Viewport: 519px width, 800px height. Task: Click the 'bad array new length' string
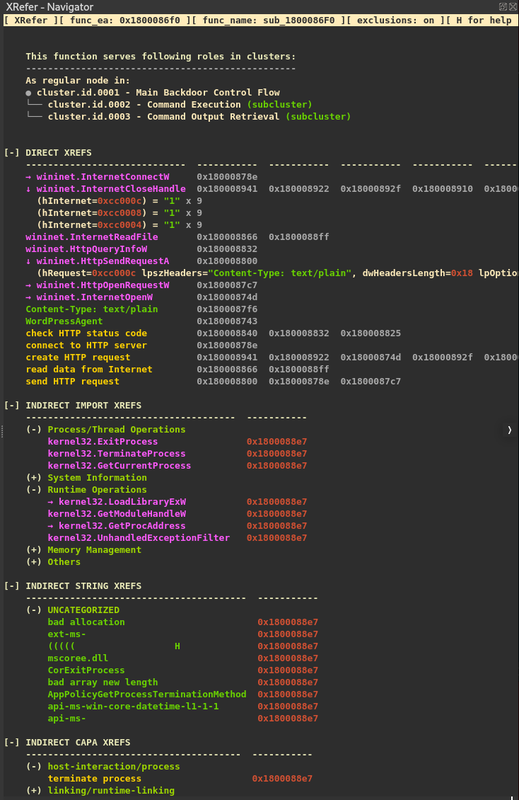tap(103, 682)
